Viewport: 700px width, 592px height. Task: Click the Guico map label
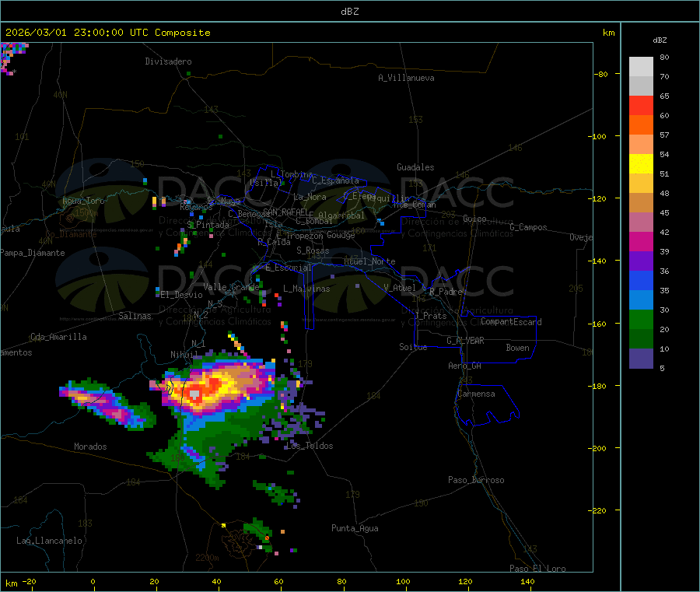[474, 219]
